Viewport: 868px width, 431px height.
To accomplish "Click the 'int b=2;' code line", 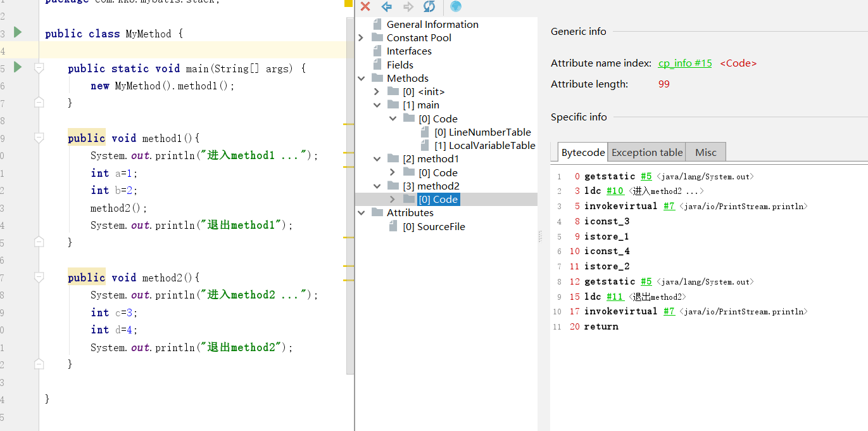I will click(114, 190).
